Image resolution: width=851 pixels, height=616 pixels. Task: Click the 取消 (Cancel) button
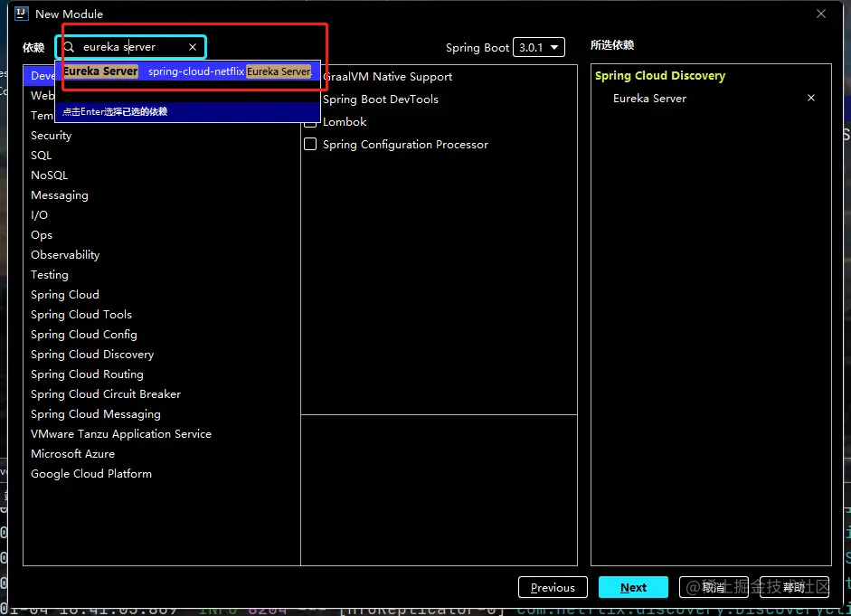[714, 587]
